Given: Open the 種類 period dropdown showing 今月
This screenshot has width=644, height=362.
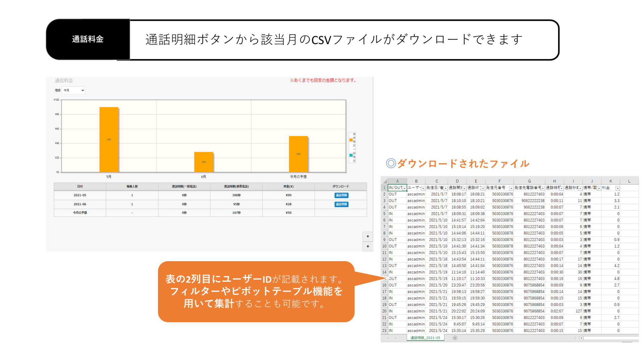Looking at the screenshot, I should point(73,90).
